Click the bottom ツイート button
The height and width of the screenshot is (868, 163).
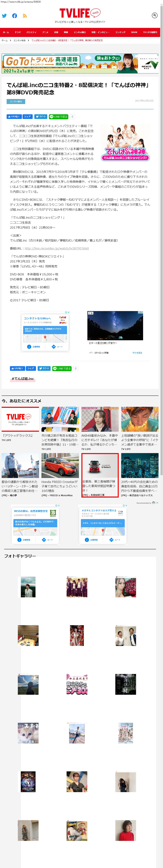[x=44, y=368]
